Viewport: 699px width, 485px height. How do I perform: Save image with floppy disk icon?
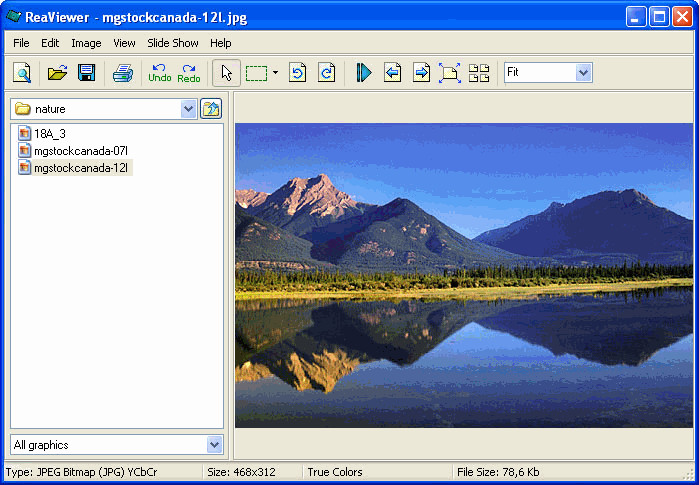(86, 73)
